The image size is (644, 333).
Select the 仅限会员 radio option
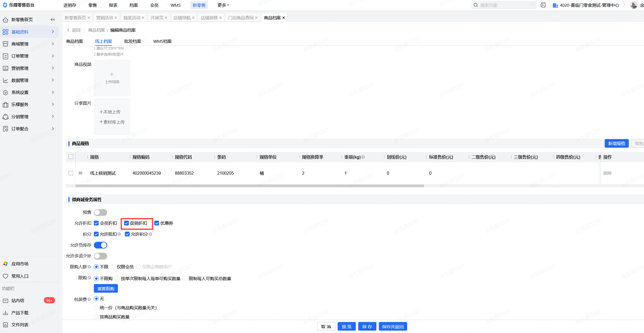click(x=113, y=267)
